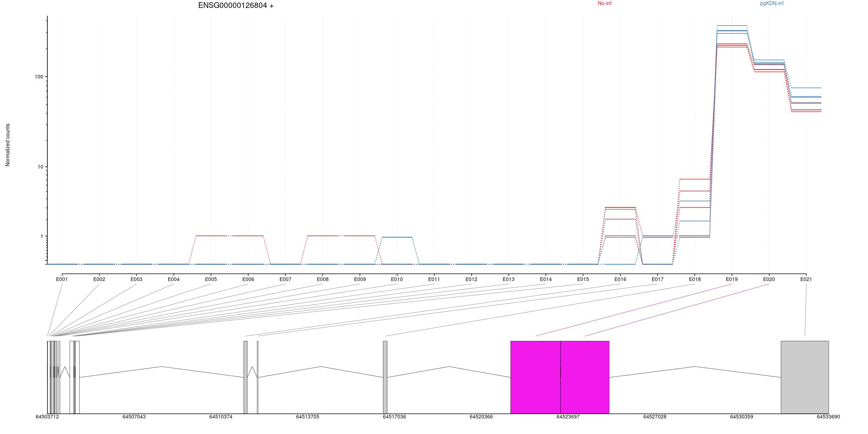Image resolution: width=868 pixels, height=434 pixels.
Task: Click genomic coordinate 64507043
Action: click(x=134, y=417)
